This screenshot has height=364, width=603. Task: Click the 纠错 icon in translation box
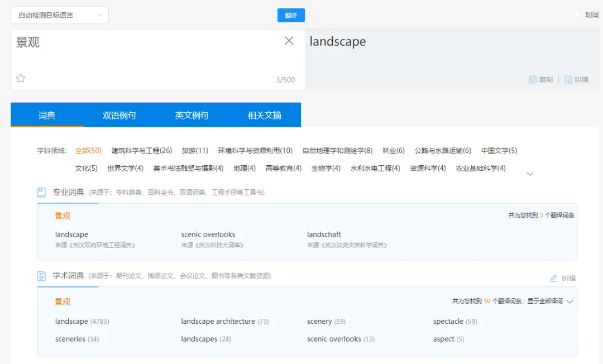coord(568,80)
